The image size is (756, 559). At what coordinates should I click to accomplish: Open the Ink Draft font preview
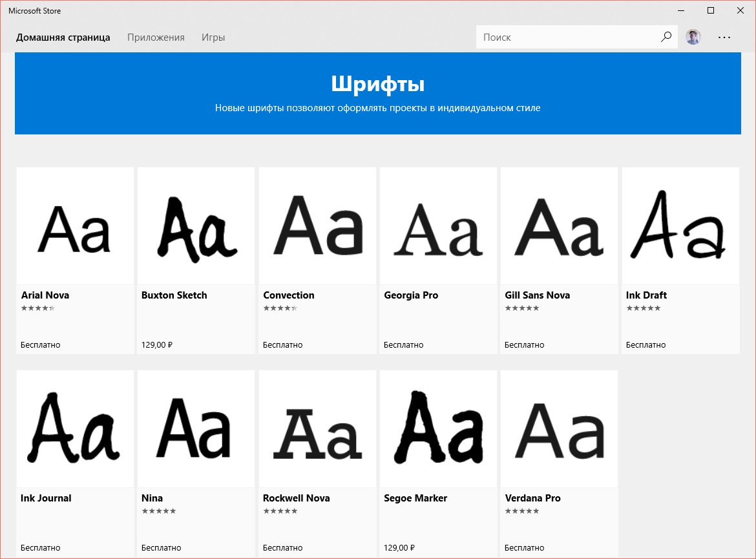(x=680, y=226)
